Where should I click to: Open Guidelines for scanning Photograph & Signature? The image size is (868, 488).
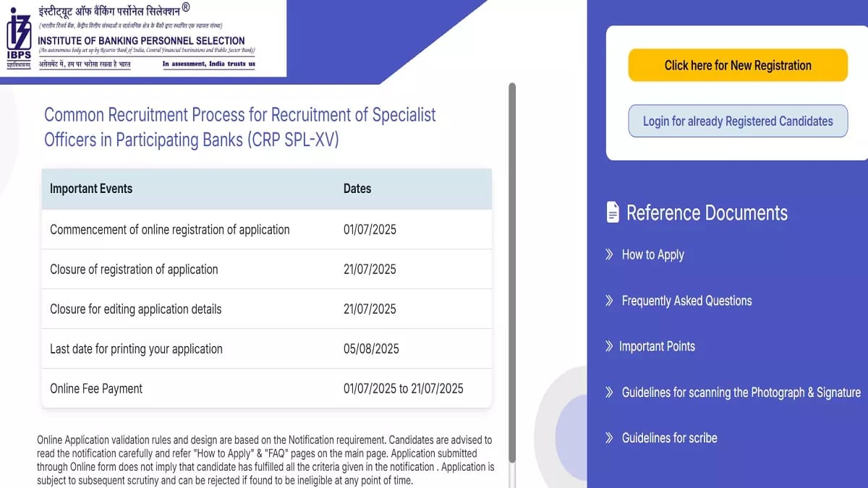coord(741,393)
